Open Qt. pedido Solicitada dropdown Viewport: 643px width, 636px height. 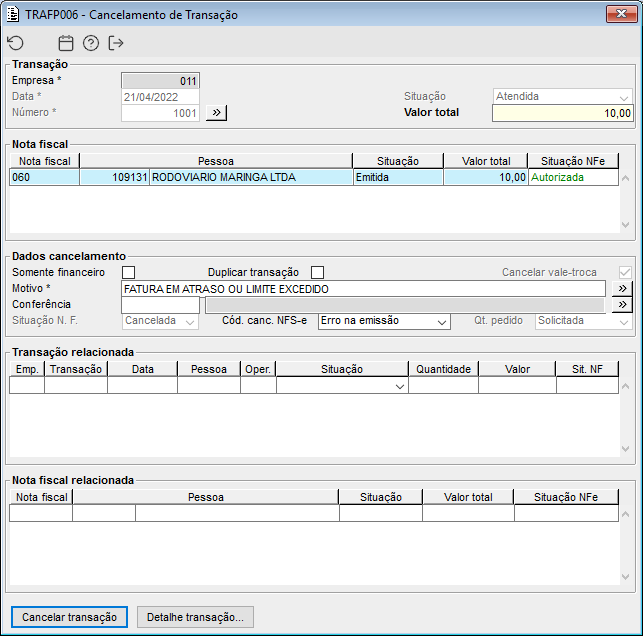coord(583,321)
